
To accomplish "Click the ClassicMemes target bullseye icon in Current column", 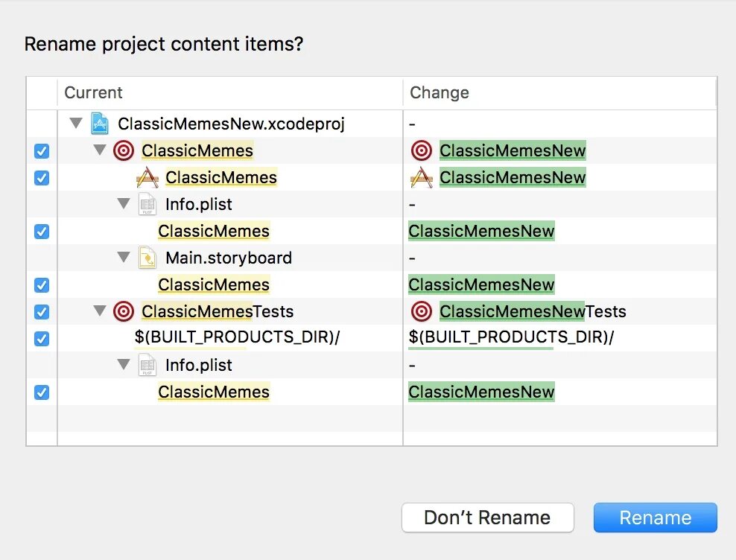I will pos(124,150).
